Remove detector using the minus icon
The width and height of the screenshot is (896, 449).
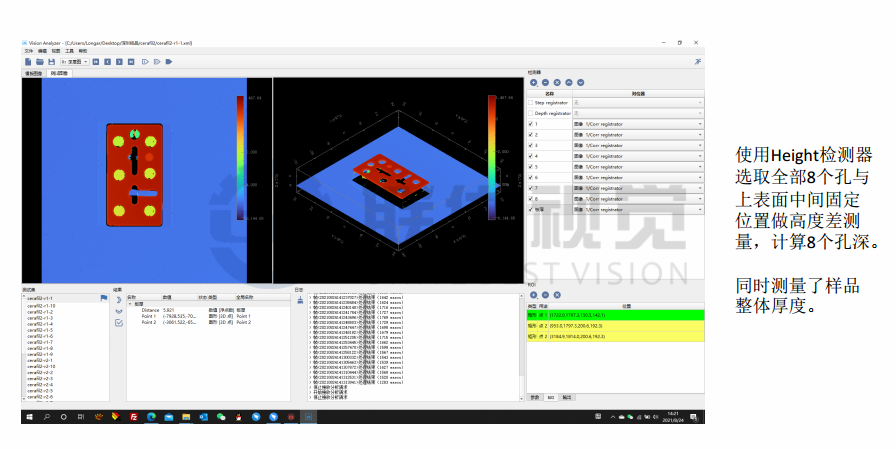[x=546, y=82]
